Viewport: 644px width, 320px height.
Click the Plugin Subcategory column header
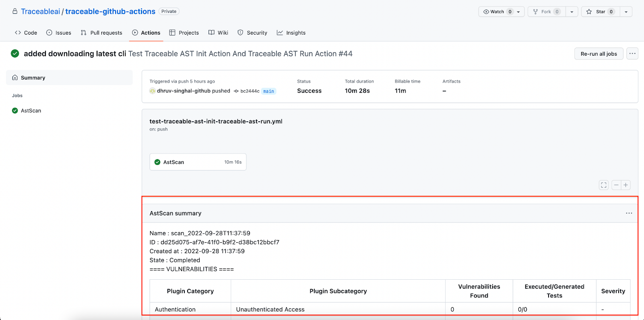(x=338, y=291)
